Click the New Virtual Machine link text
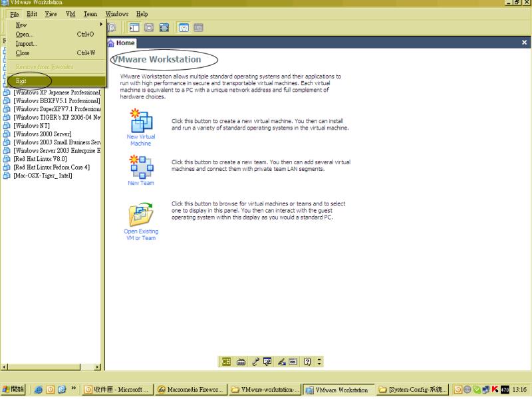This screenshot has width=532, height=399. (141, 140)
